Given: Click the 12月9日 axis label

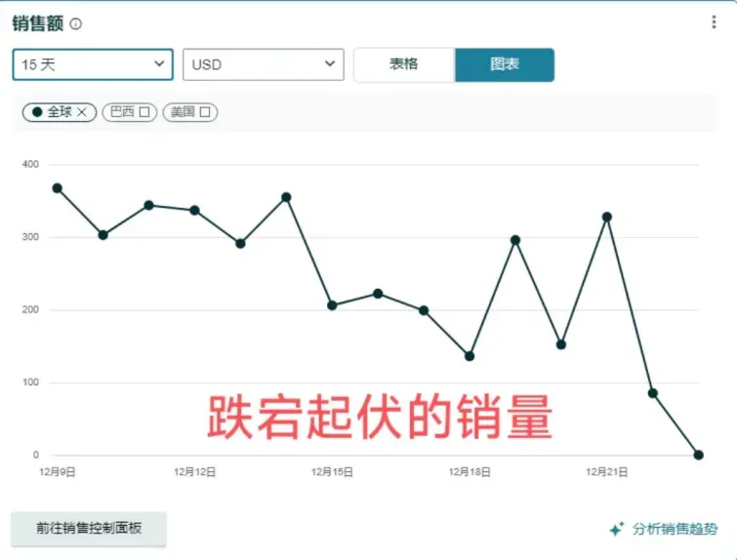Looking at the screenshot, I should 58,472.
